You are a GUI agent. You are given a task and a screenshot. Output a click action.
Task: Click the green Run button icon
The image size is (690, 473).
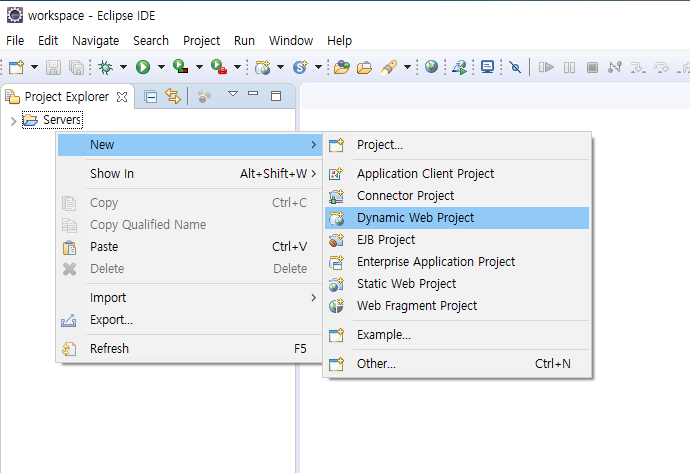143,67
